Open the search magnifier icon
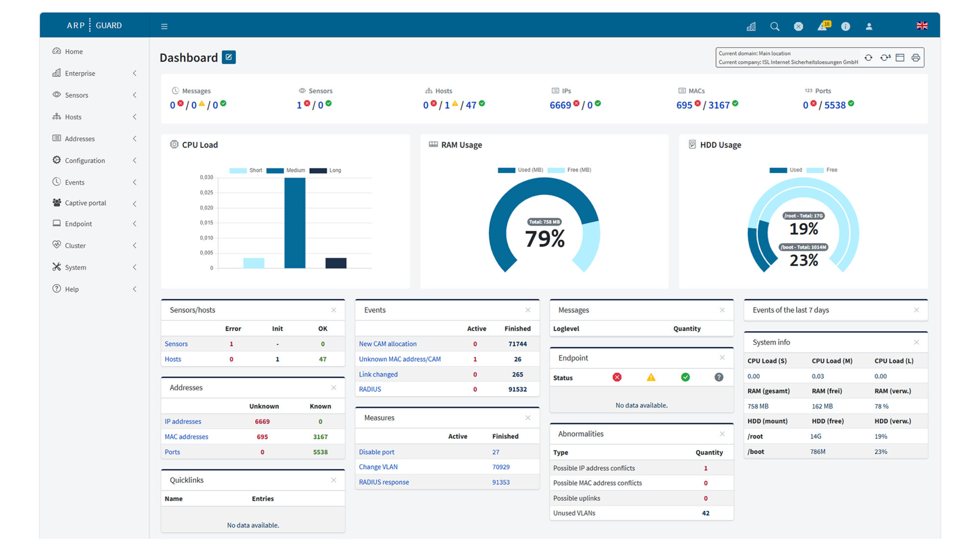 coord(774,26)
